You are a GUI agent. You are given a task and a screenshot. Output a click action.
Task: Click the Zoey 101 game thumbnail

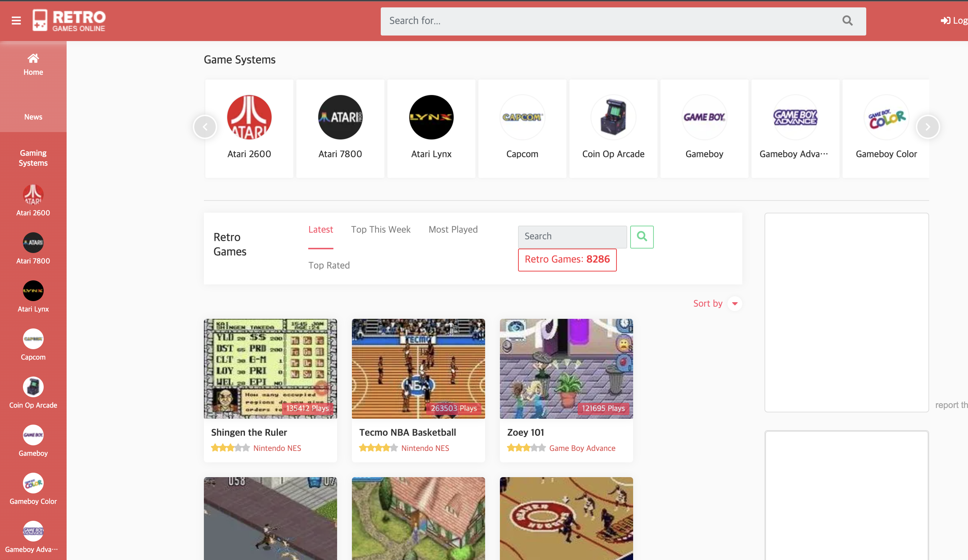[x=566, y=368]
